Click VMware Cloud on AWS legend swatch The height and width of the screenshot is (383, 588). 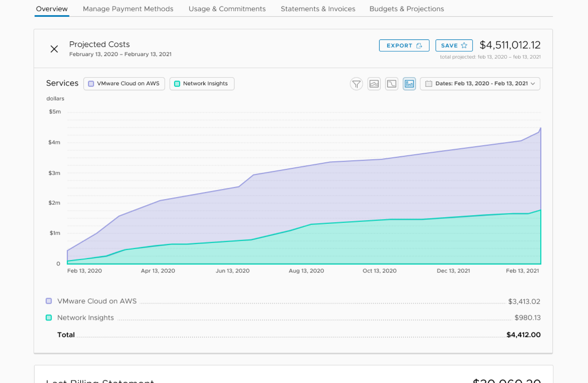click(x=49, y=301)
